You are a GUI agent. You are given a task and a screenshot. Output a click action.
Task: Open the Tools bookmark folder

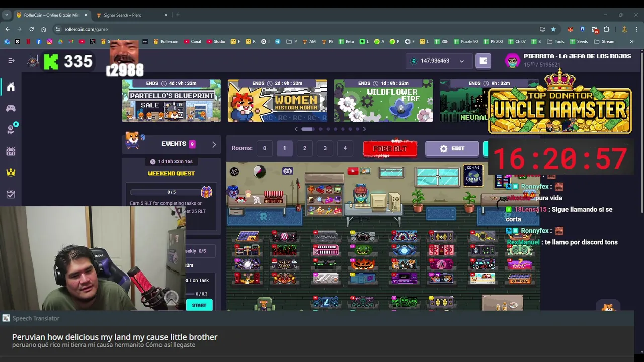click(555, 42)
